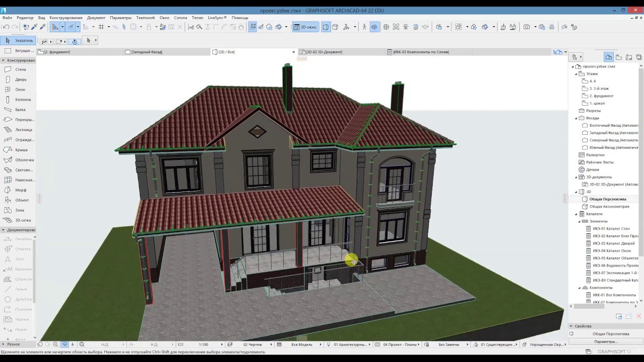This screenshot has width=644, height=362.
Task: Collapse the Документирование toolbox section
Action: (3, 230)
